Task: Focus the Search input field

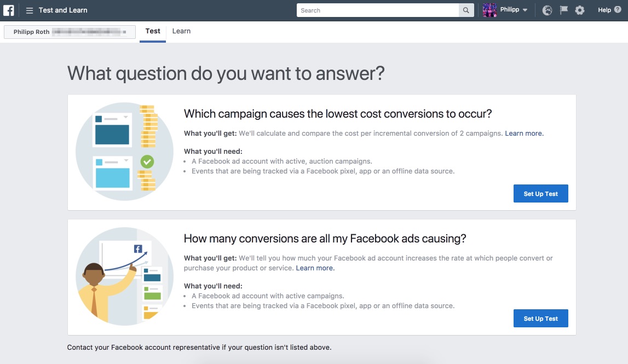Action: (x=378, y=10)
